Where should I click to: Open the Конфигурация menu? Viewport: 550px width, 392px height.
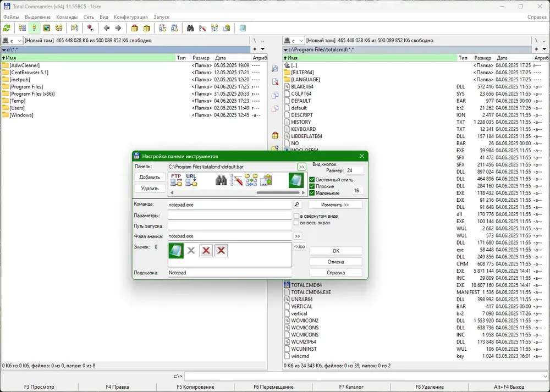click(x=130, y=17)
